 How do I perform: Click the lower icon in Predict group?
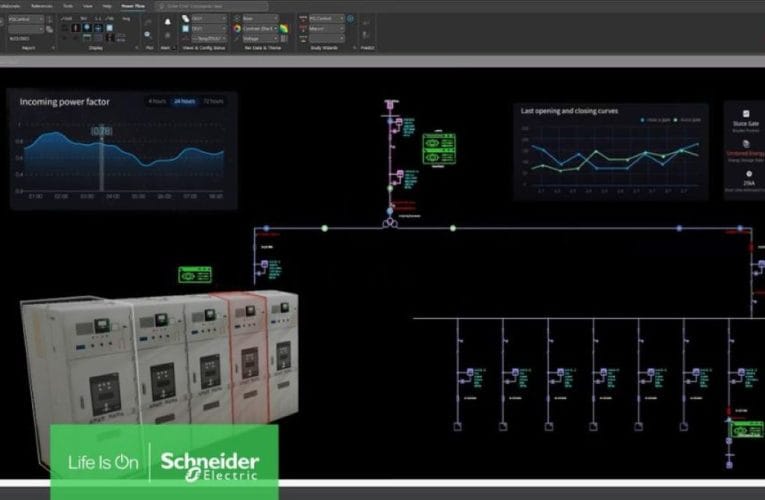[364, 35]
